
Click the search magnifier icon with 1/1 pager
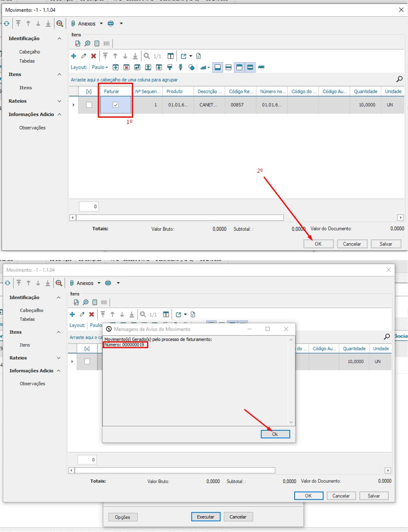(146, 56)
